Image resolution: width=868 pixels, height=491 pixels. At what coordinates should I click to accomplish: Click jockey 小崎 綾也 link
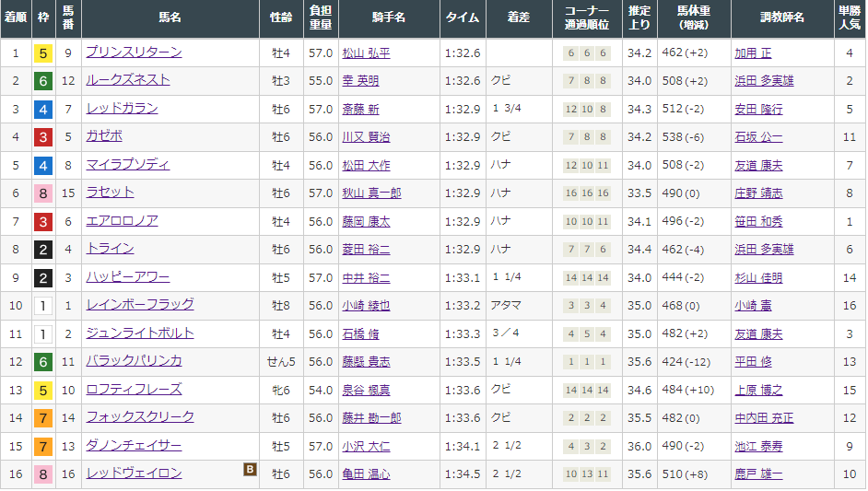(x=366, y=306)
